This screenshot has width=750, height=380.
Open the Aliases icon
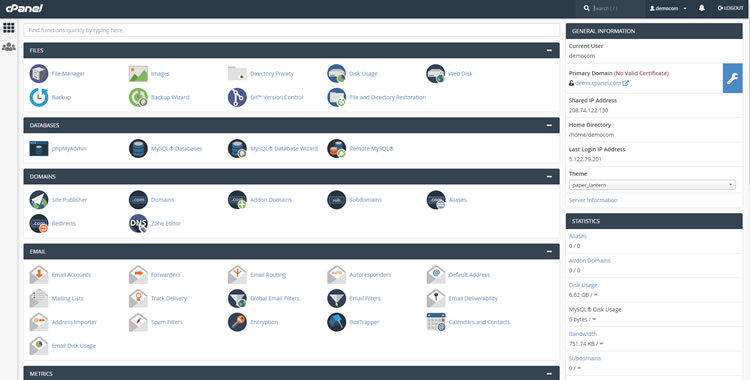click(x=436, y=200)
